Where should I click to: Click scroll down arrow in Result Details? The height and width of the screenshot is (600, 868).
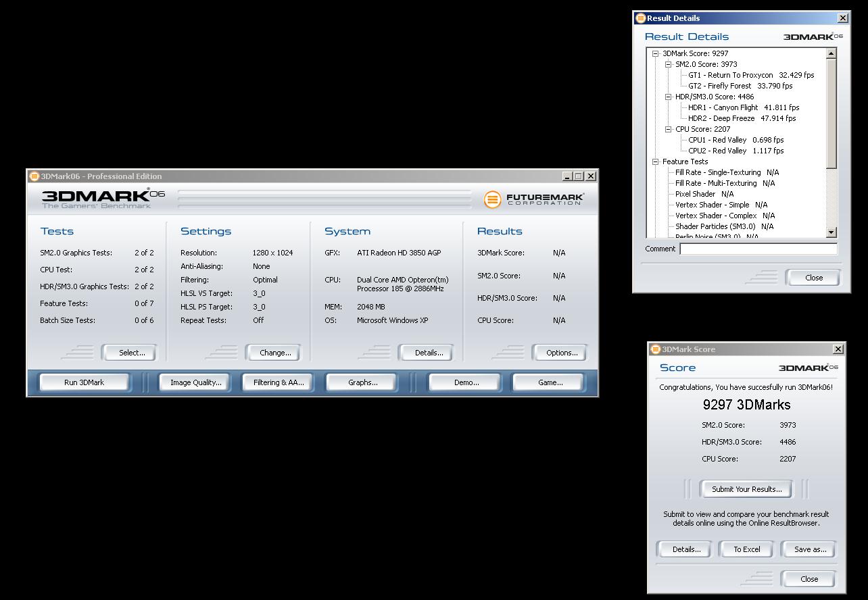pyautogui.click(x=831, y=232)
